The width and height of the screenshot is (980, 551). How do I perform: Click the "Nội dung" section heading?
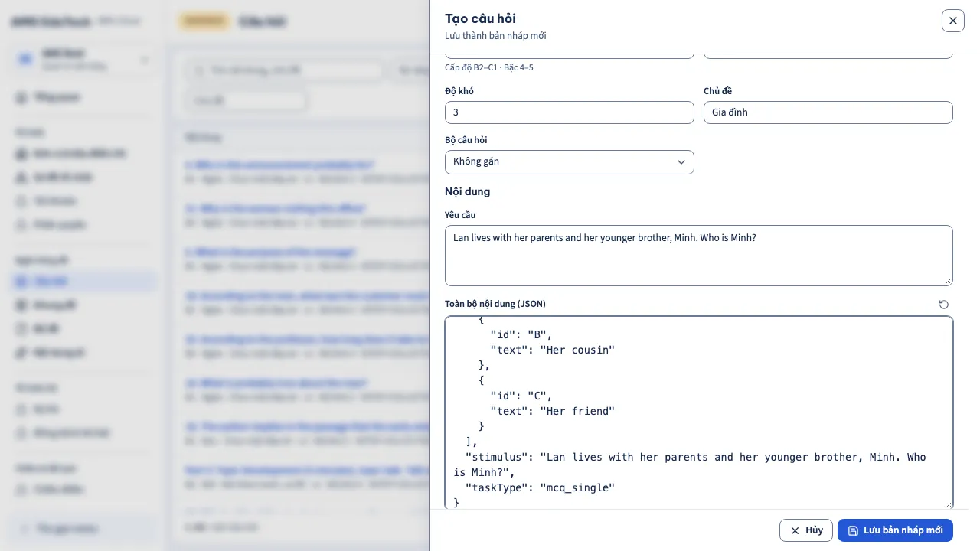(x=468, y=191)
